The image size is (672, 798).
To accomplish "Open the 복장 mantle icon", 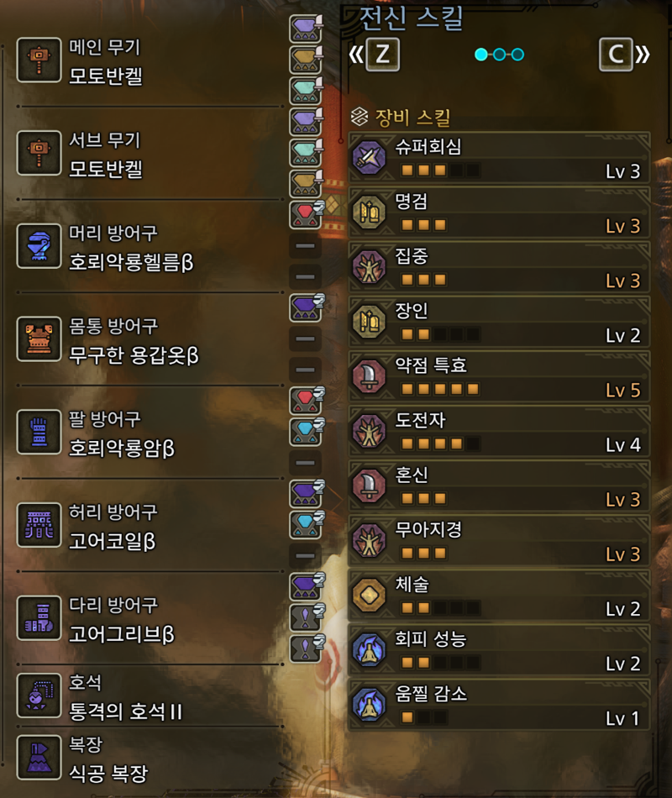I will pos(39,758).
